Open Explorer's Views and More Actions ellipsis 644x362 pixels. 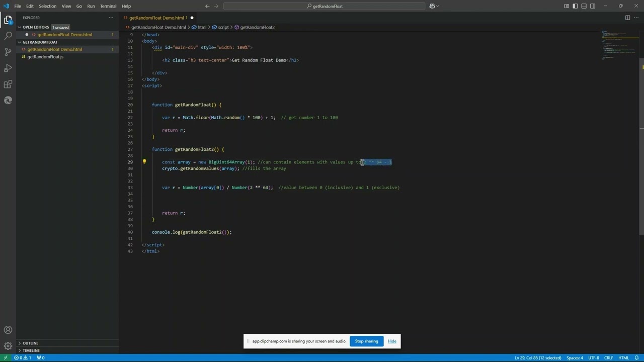pos(111,18)
